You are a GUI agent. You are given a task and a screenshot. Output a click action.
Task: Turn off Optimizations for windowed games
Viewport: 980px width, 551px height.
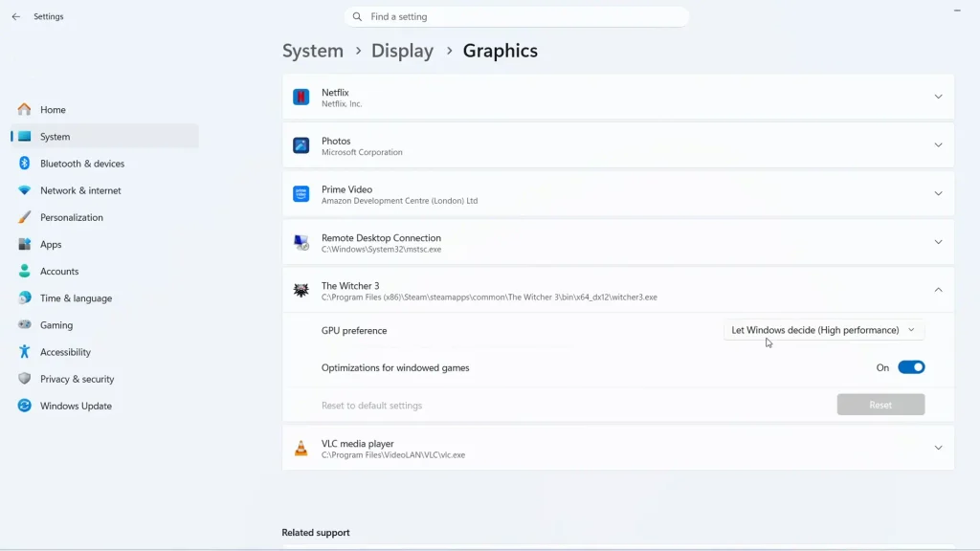tap(911, 367)
